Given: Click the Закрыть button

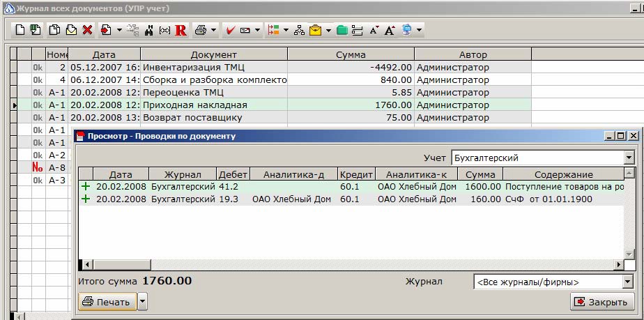Looking at the screenshot, I should pos(602,303).
